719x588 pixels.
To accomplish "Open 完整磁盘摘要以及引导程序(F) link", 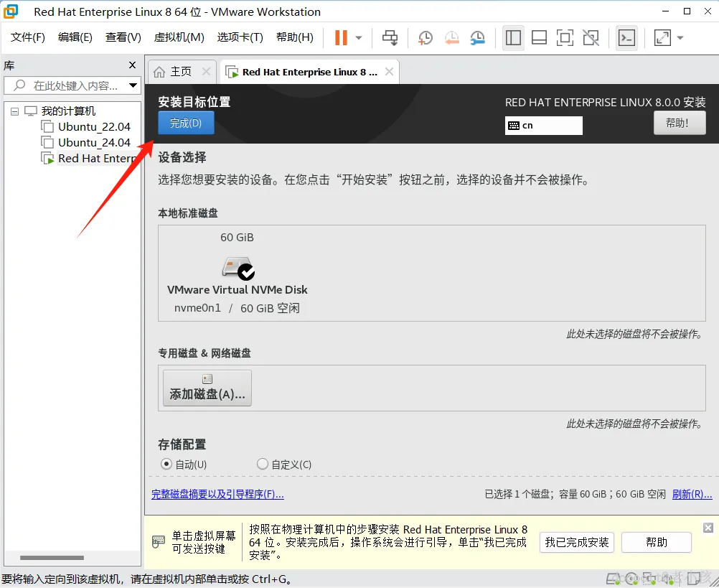I will click(217, 495).
